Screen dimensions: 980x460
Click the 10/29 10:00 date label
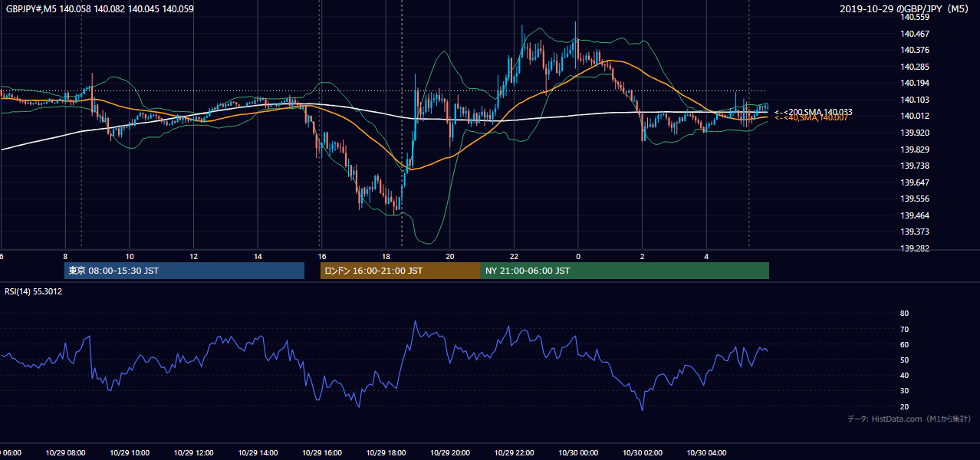click(130, 453)
